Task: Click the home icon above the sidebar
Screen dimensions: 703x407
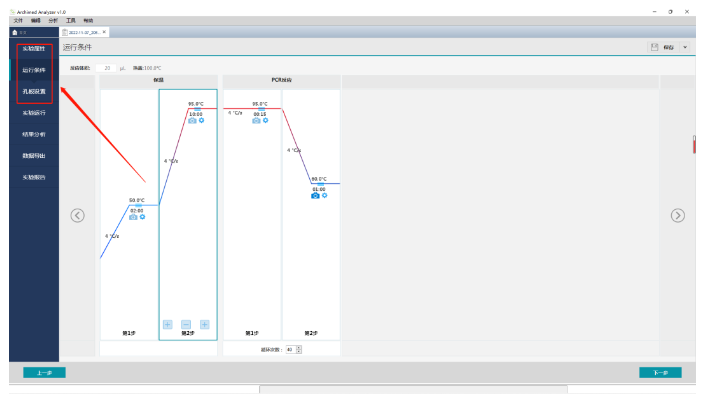Action: point(15,32)
